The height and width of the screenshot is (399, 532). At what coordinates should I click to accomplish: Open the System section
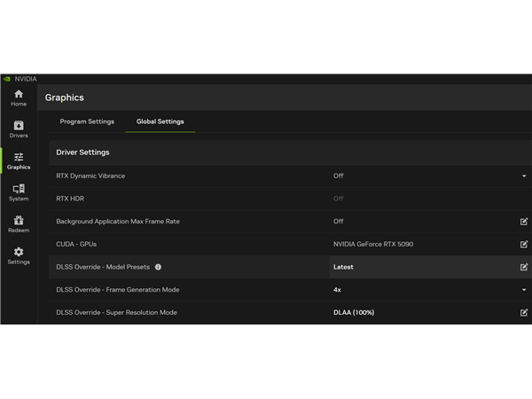click(19, 192)
